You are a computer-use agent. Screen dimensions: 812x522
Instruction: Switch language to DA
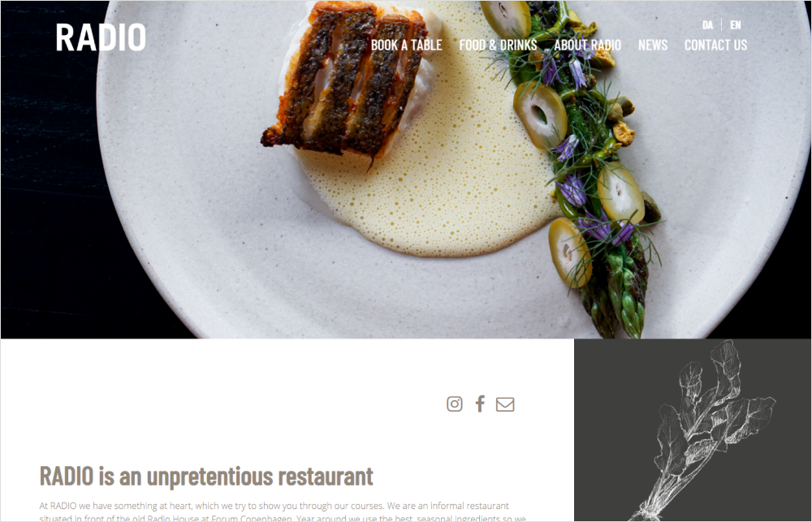(707, 25)
